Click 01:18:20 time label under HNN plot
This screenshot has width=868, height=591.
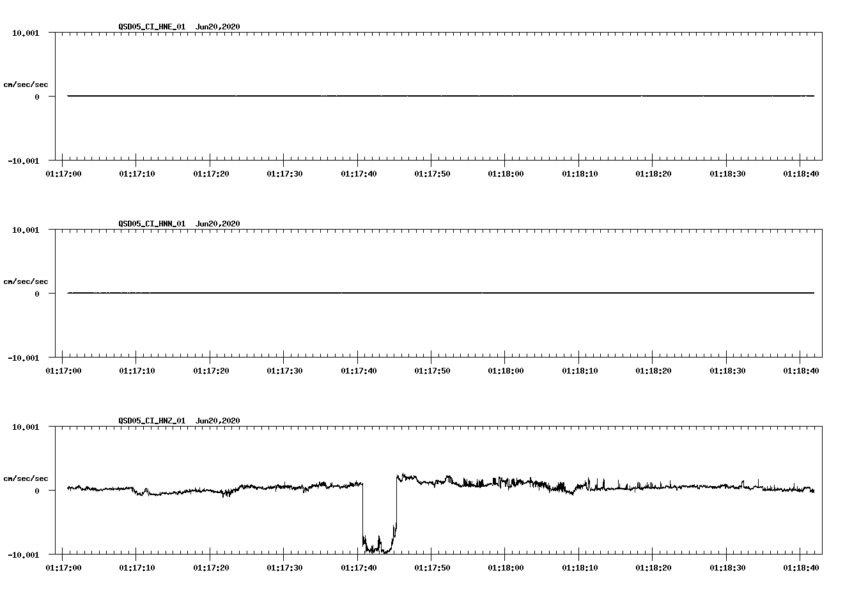click(x=653, y=371)
